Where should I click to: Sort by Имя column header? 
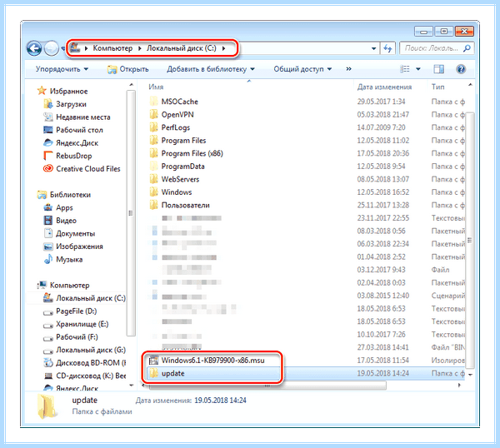click(156, 87)
